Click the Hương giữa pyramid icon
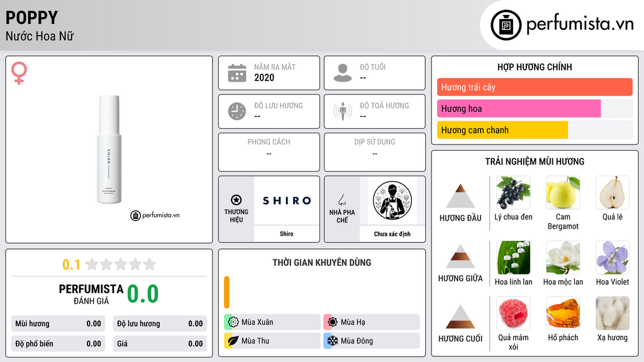The height and width of the screenshot is (362, 644). (460, 256)
